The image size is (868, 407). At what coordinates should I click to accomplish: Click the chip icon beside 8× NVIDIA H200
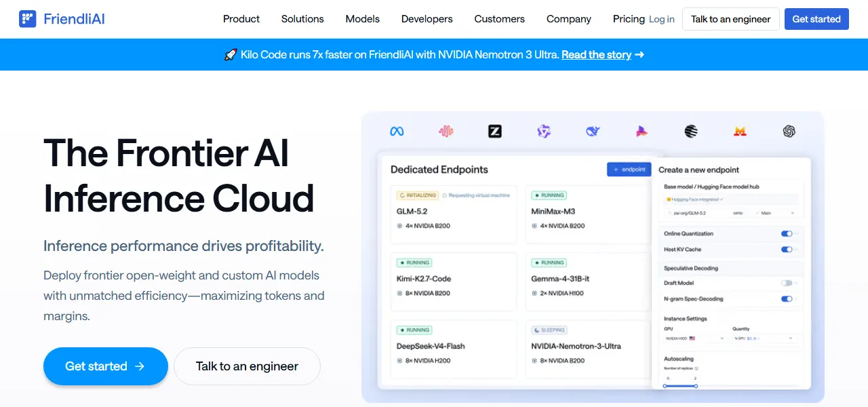pos(399,361)
